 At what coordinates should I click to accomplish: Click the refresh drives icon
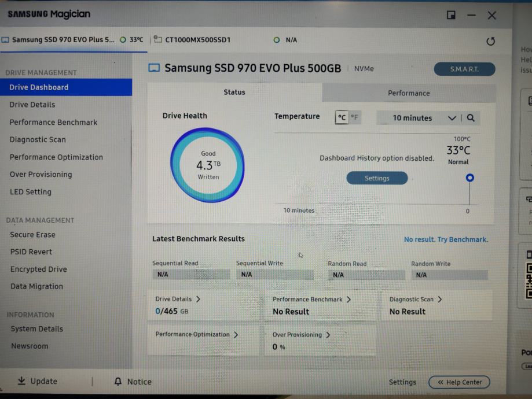coord(490,42)
